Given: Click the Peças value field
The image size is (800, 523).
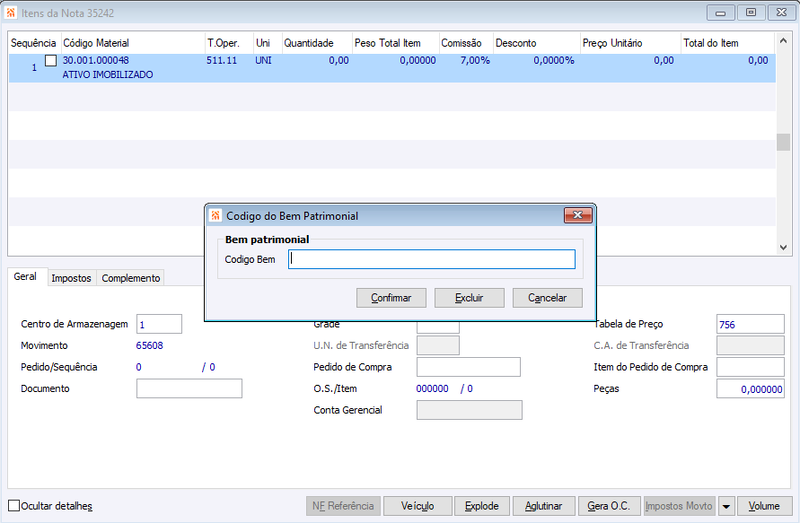Looking at the screenshot, I should pyautogui.click(x=750, y=389).
